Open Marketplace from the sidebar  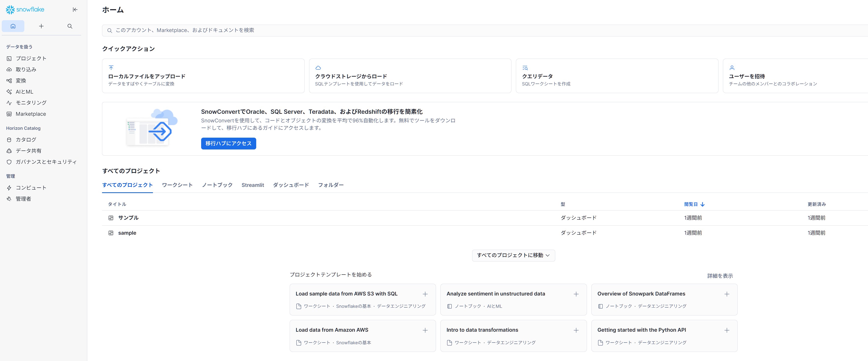pyautogui.click(x=31, y=114)
